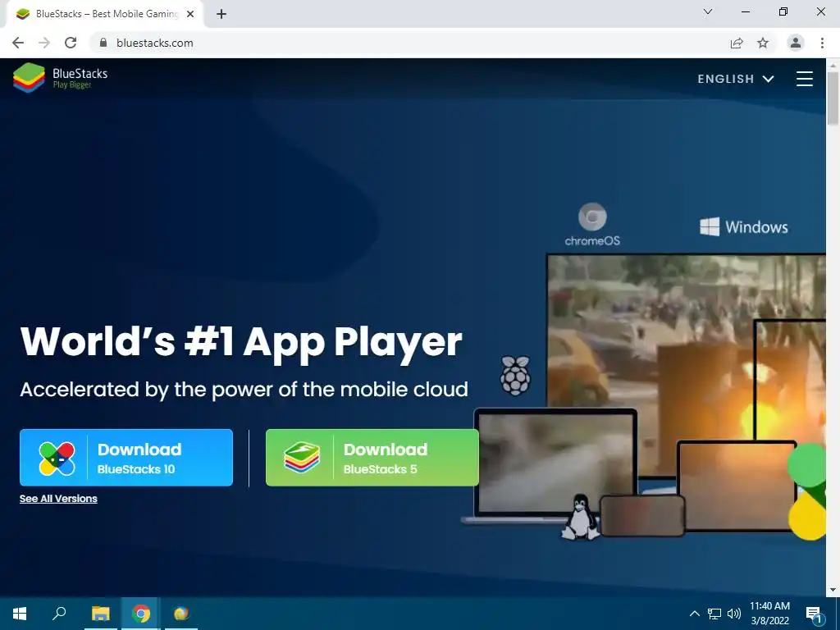Open the See All Versions link
This screenshot has height=630, width=840.
click(58, 499)
